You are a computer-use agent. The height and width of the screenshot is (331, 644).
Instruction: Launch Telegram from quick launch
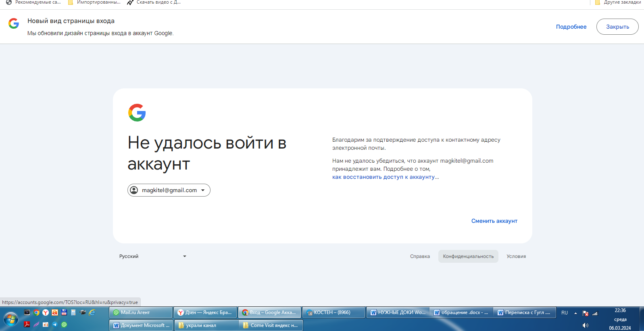pyautogui.click(x=54, y=324)
